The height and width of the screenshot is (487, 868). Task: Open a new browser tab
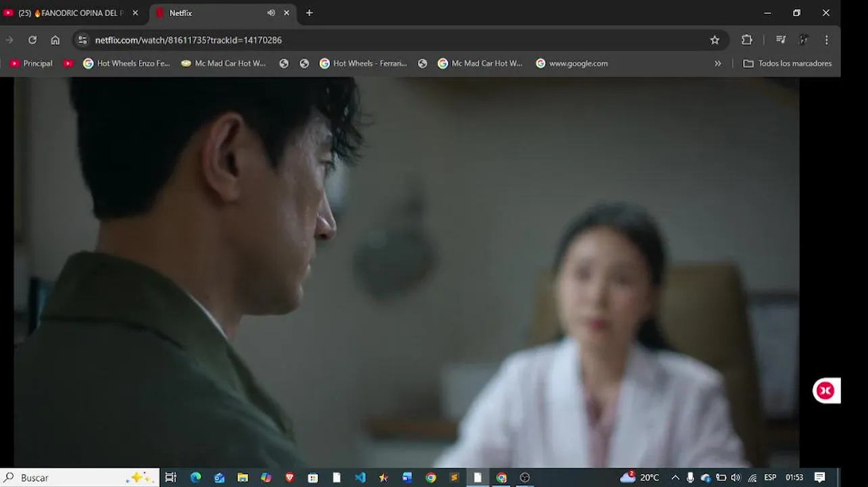[309, 13]
